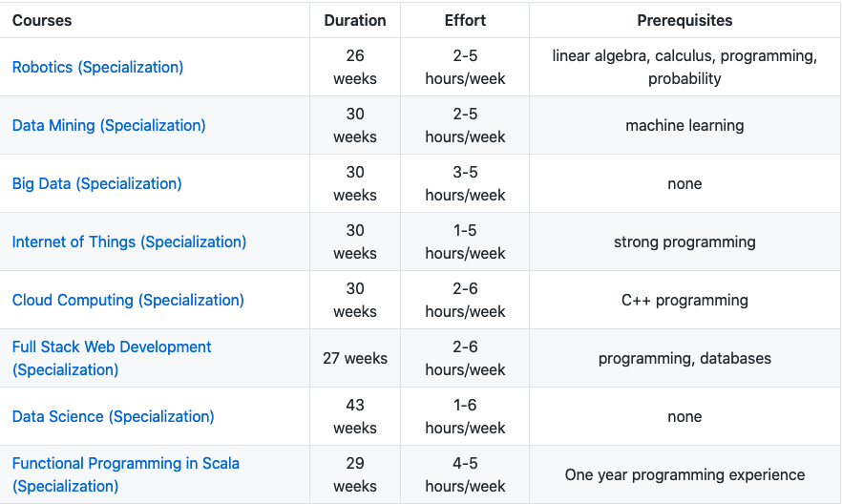Screen dimensions: 842x504
Task: Open the Data Science (Specialization) link
Action: coord(113,416)
